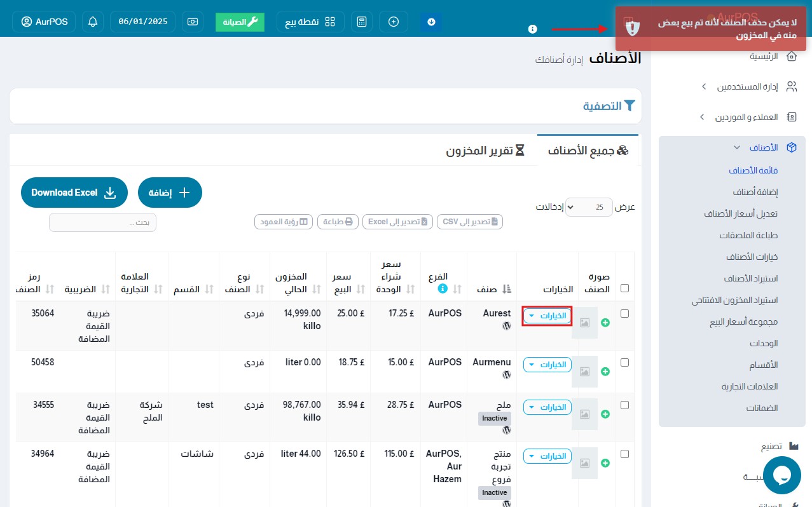812x507 pixels.
Task: Open the live chat bubble
Action: 781,475
